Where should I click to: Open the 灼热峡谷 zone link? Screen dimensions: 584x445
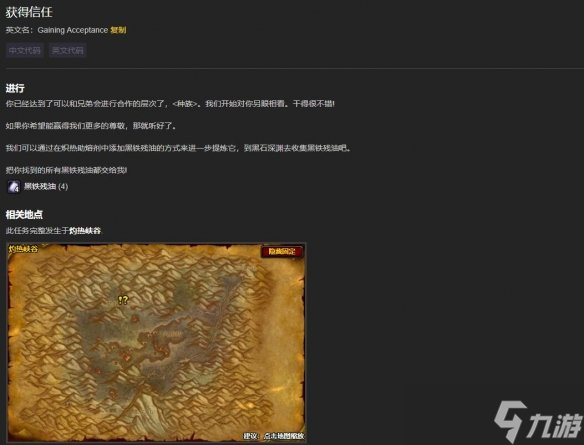click(x=85, y=231)
